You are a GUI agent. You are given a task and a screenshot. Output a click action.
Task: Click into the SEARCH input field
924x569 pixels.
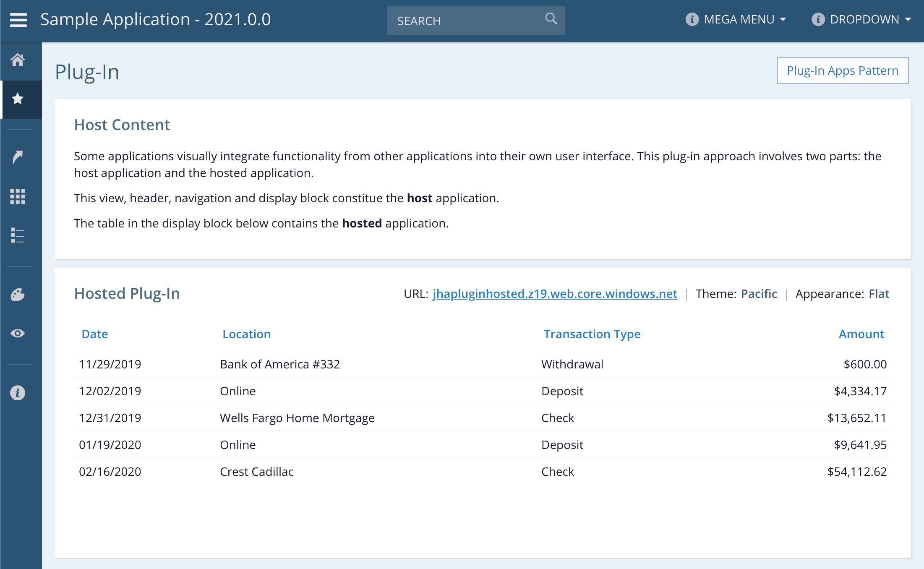pyautogui.click(x=466, y=21)
